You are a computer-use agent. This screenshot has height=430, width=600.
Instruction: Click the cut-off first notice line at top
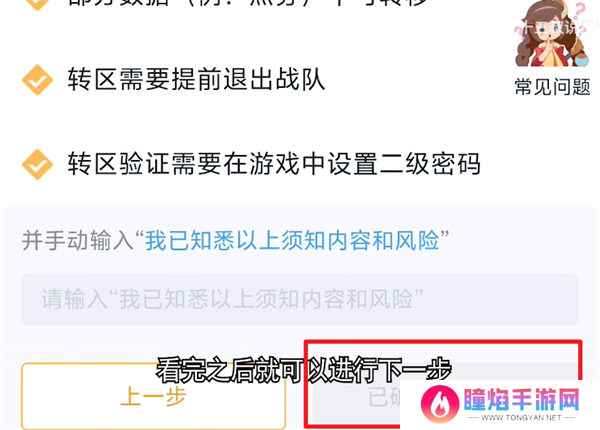click(247, 3)
